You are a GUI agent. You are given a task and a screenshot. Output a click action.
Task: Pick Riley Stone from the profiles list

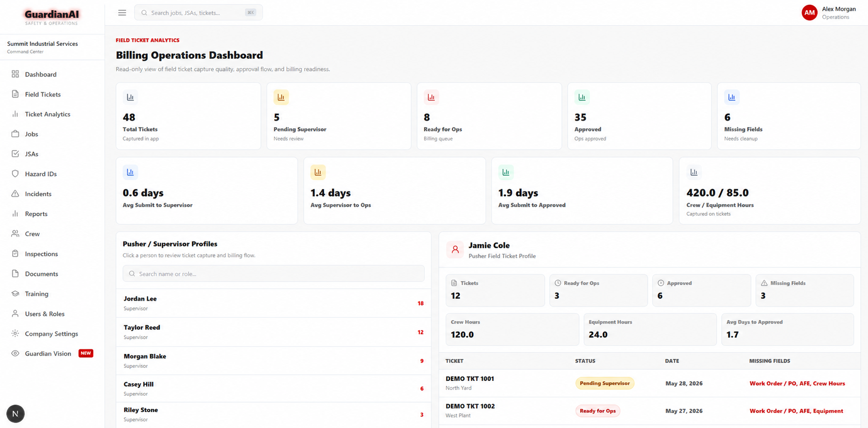(274, 414)
